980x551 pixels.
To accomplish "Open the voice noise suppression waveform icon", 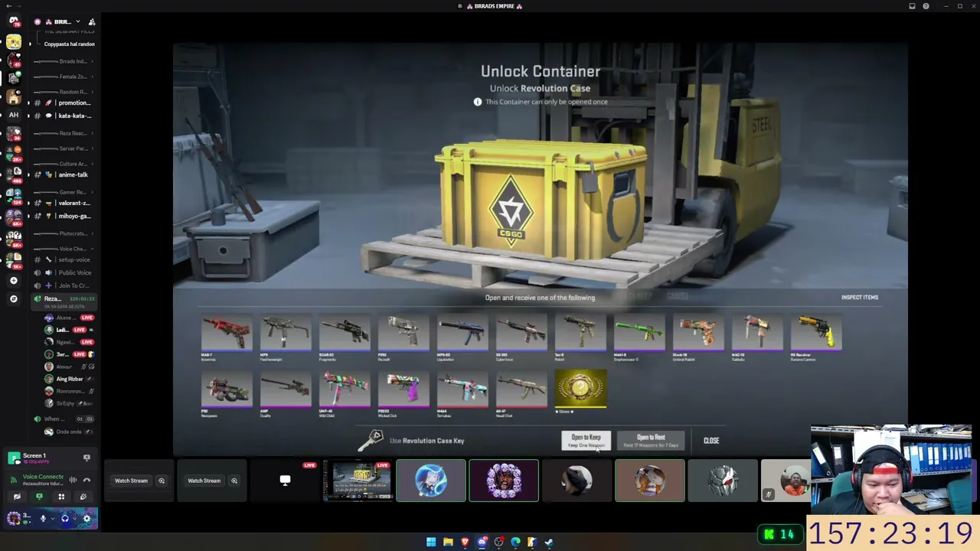I will click(73, 480).
